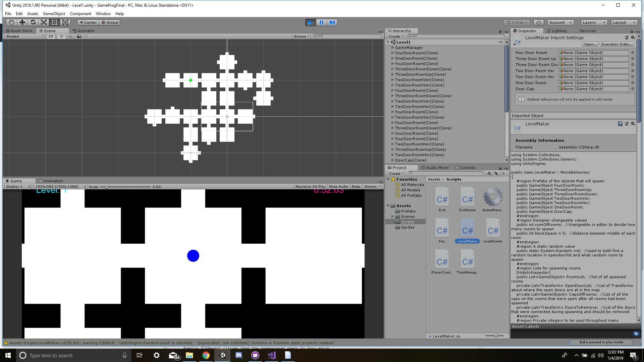This screenshot has height=362, width=644.
Task: Click the step frame button
Action: (332, 22)
